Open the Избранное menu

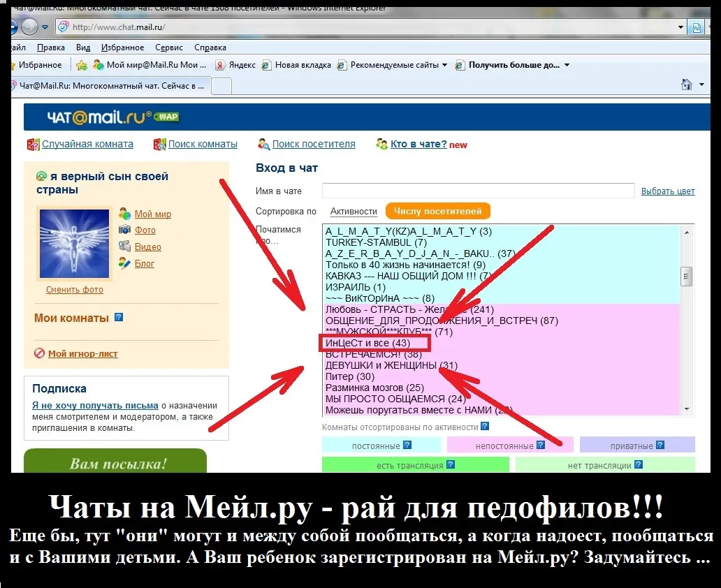[122, 47]
